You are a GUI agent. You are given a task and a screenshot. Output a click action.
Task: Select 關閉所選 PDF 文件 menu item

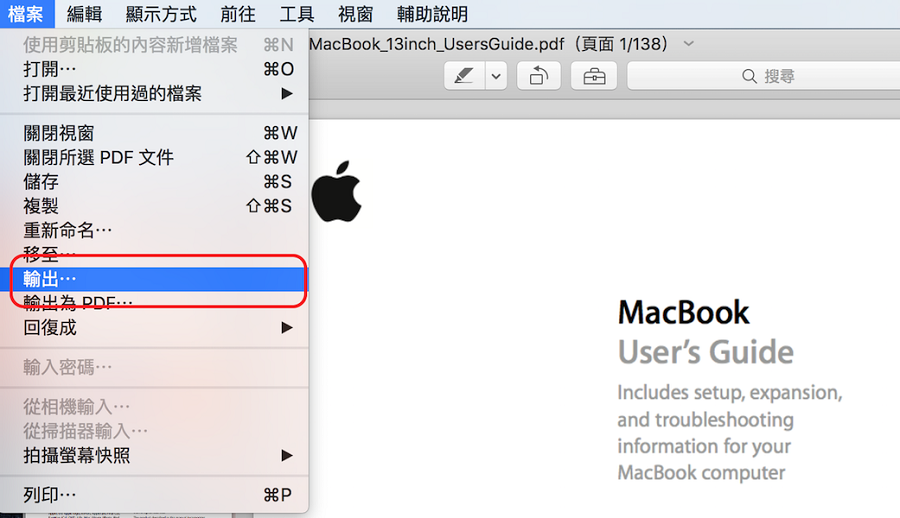[154, 157]
